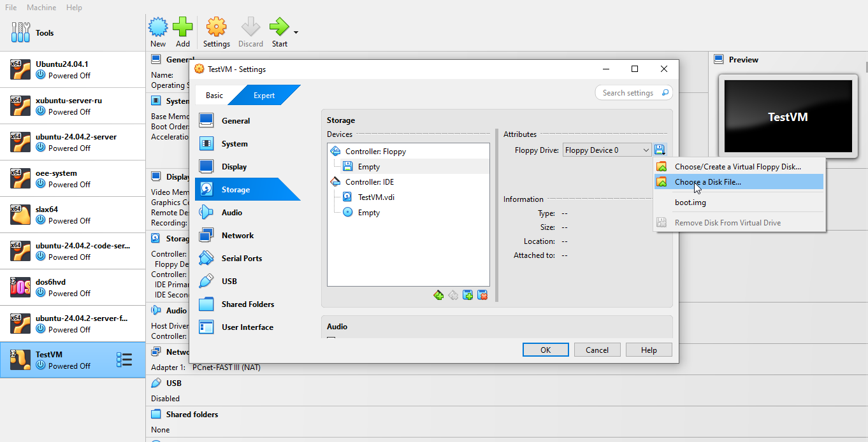The height and width of the screenshot is (442, 868).
Task: Open the TestVM machine tools menu icon
Action: [x=124, y=360]
